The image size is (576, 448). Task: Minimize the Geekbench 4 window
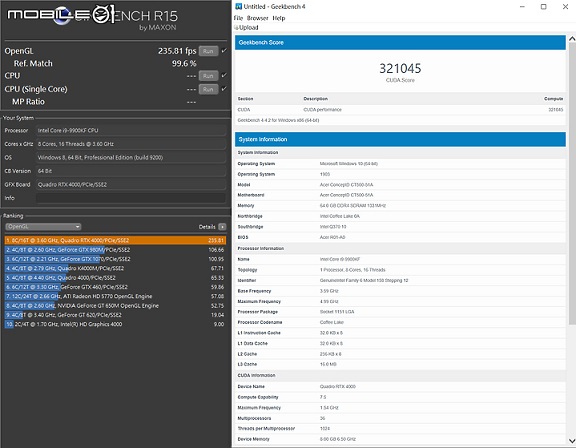pyautogui.click(x=522, y=7)
